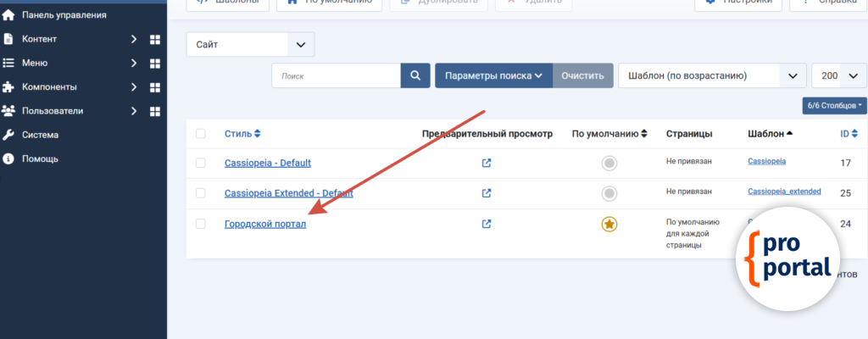Image resolution: width=868 pixels, height=339 pixels.
Task: Sort the table by Стиль column
Action: pos(242,134)
